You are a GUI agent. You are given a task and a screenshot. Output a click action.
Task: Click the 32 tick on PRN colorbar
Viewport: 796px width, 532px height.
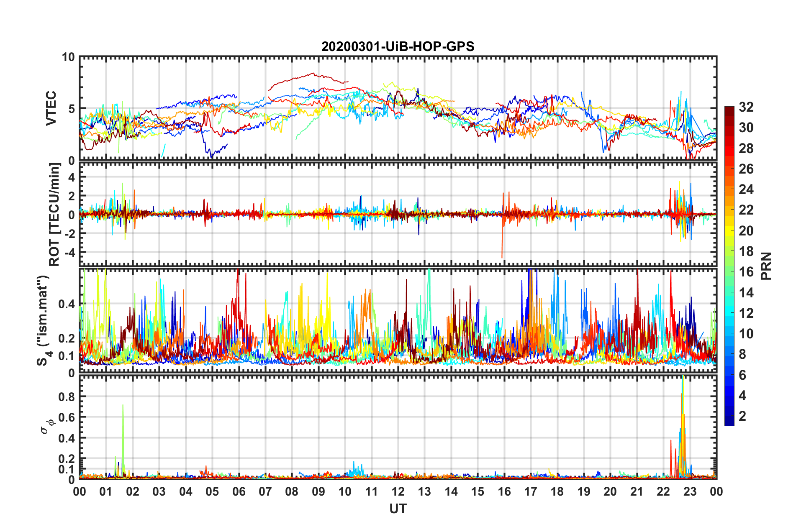coord(746,107)
